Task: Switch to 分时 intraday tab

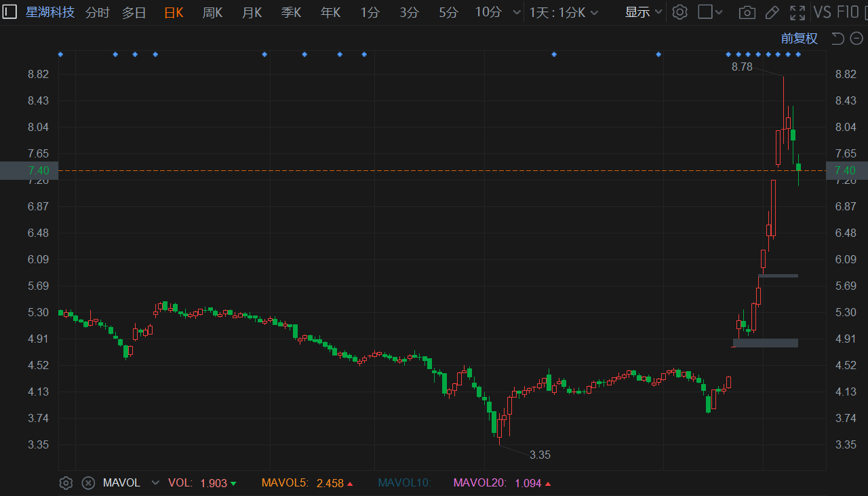Action: pyautogui.click(x=97, y=12)
